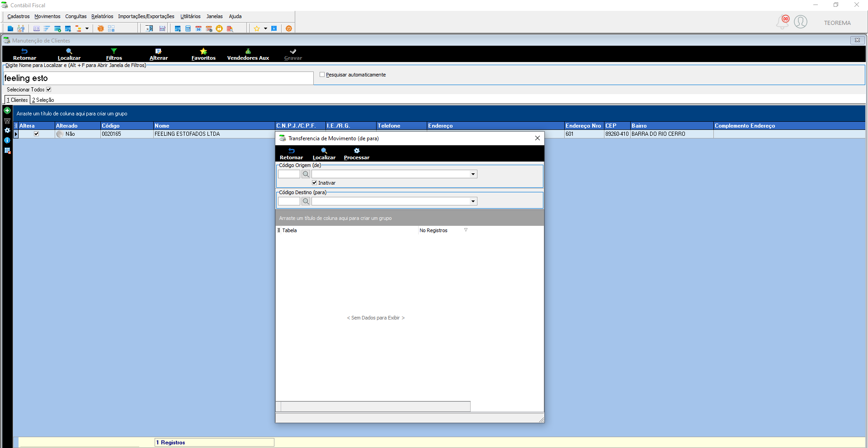868x448 pixels.
Task: Click the yellow star favorites icon in top toolbar
Action: click(257, 29)
